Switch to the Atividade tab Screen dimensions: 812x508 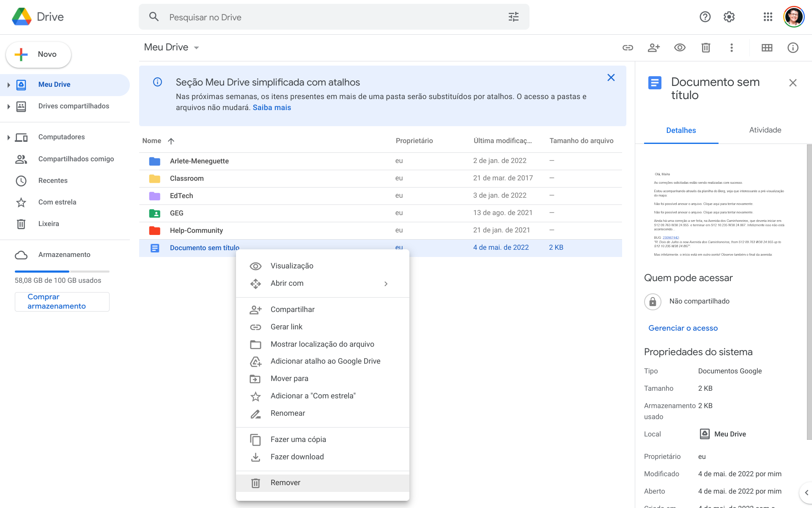[765, 130]
